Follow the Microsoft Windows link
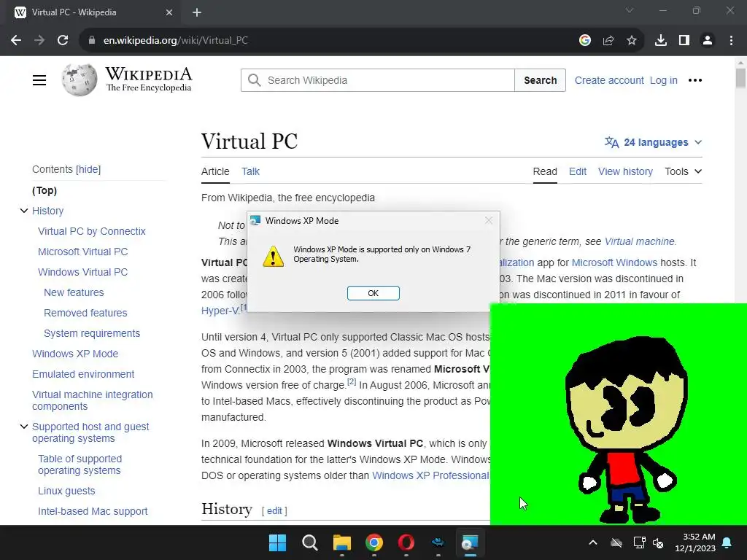Viewport: 747px width, 560px height. point(614,262)
